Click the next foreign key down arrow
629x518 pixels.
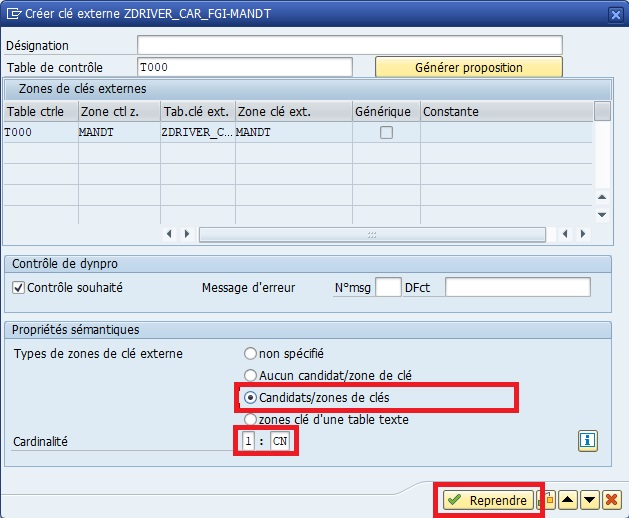(x=591, y=500)
